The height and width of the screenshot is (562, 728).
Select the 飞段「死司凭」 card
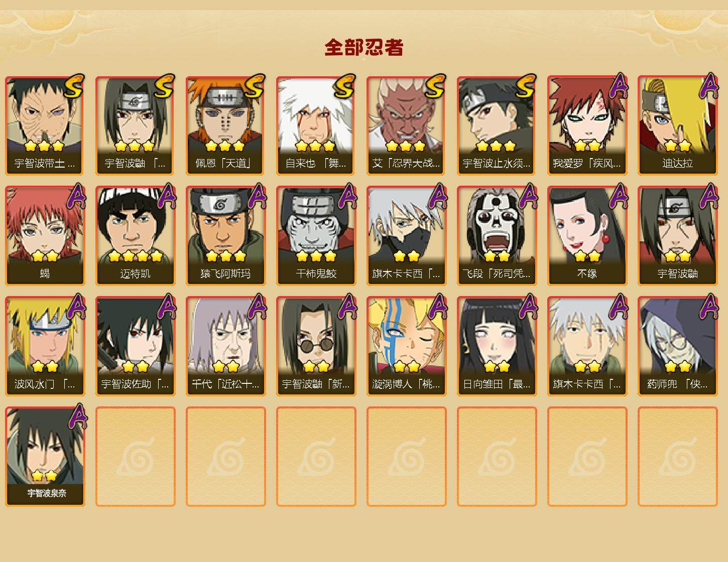[497, 236]
